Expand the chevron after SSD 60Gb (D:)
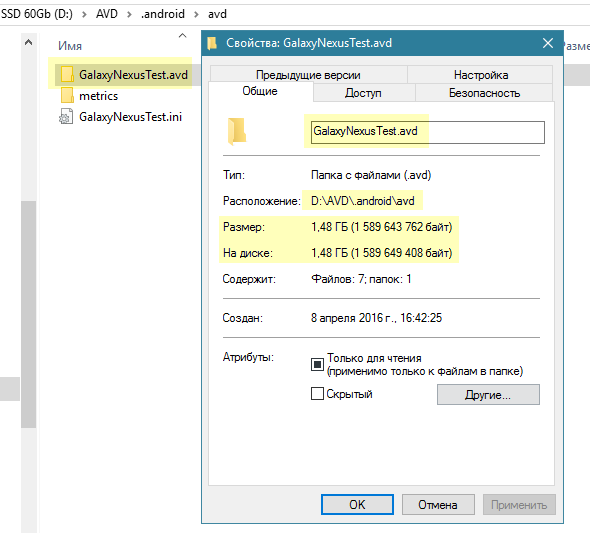590x533 pixels. [84, 14]
